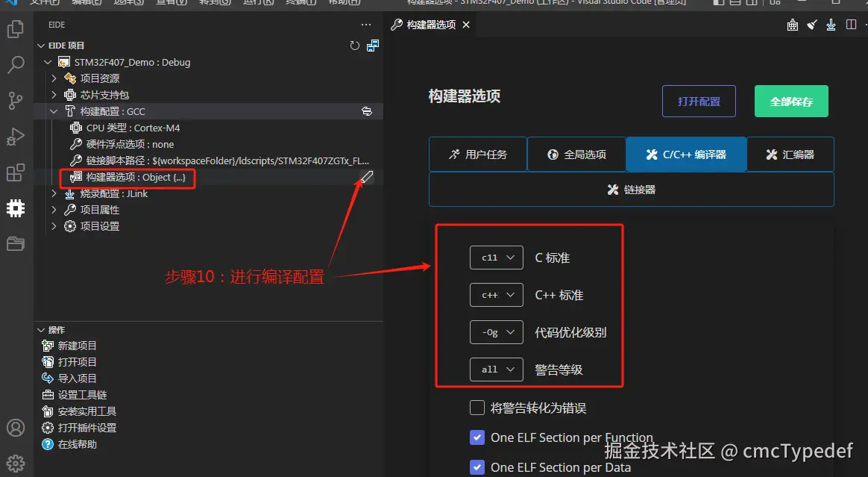Switch to the 全局选项 tab
This screenshot has height=477, width=868.
(x=576, y=154)
